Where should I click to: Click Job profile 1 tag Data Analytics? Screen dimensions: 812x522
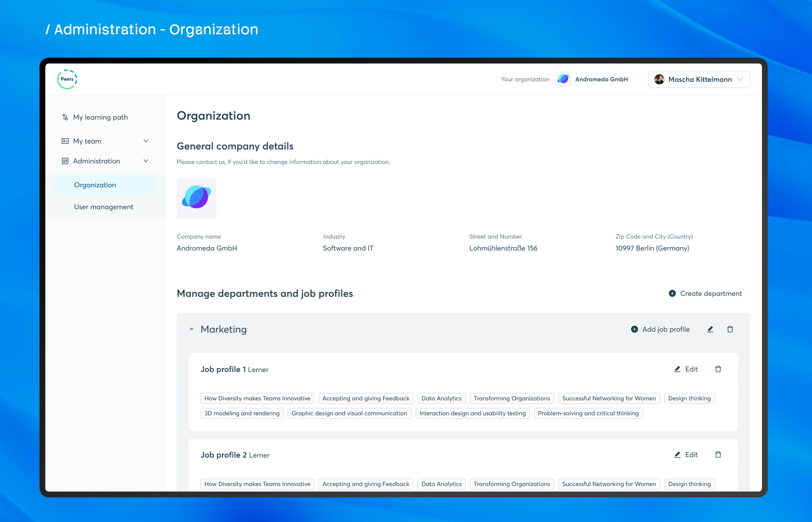[x=441, y=399]
